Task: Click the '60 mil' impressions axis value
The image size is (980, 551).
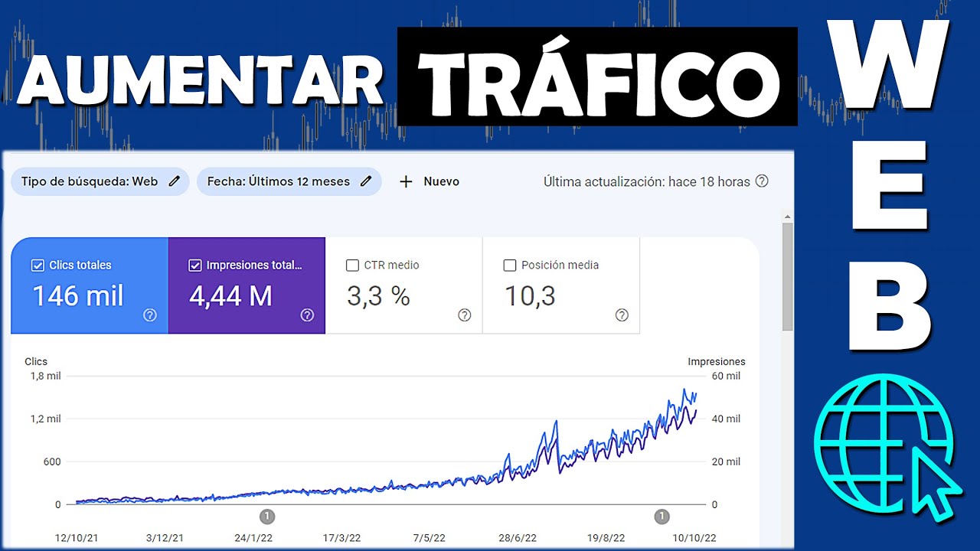Action: coord(726,376)
